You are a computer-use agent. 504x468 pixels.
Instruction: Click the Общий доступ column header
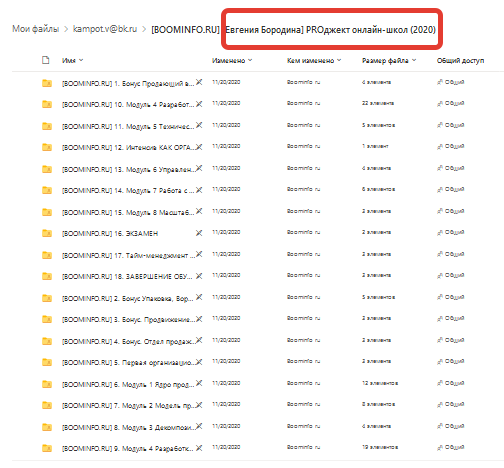pyautogui.click(x=460, y=60)
